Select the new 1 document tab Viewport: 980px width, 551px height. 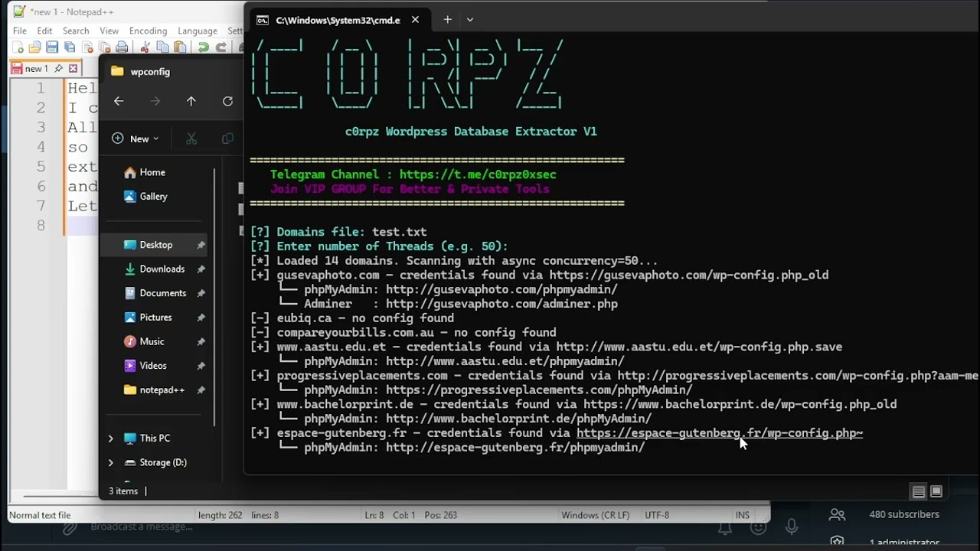point(44,68)
